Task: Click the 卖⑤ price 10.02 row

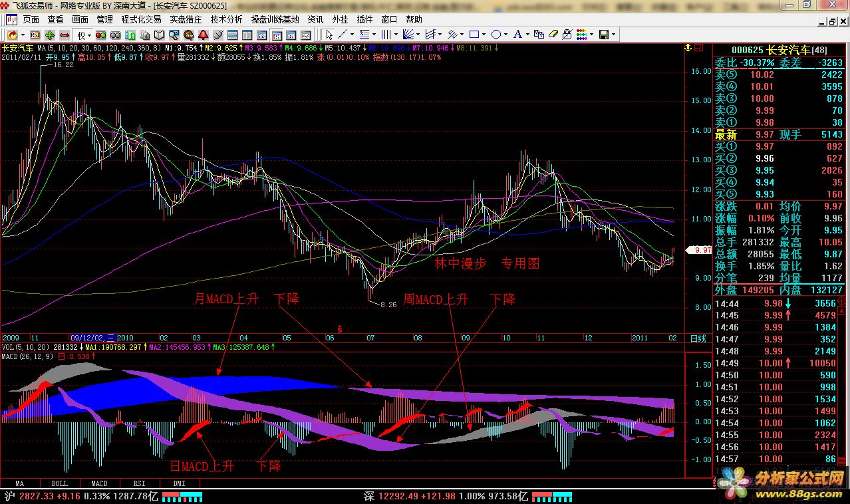Action: [780, 74]
